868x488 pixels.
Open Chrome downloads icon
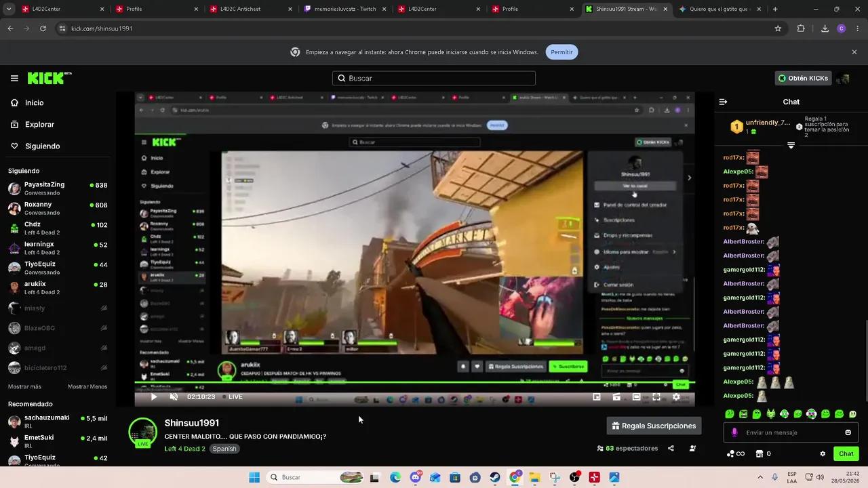[825, 28]
